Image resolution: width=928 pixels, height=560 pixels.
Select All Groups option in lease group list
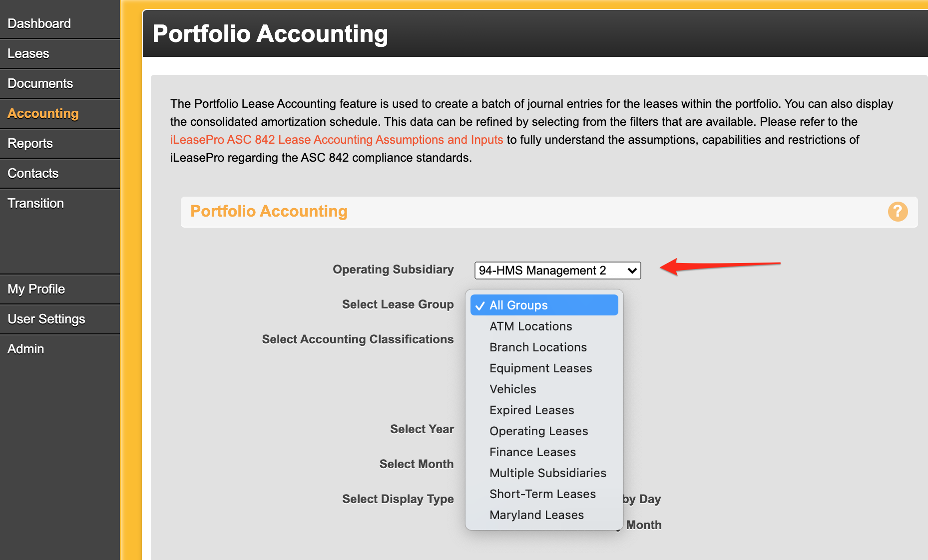click(544, 305)
